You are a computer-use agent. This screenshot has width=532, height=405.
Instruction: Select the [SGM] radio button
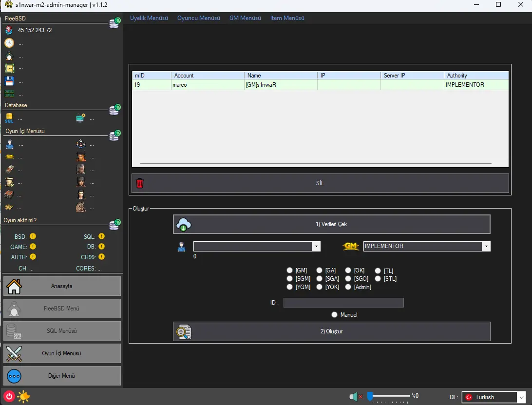[290, 279]
